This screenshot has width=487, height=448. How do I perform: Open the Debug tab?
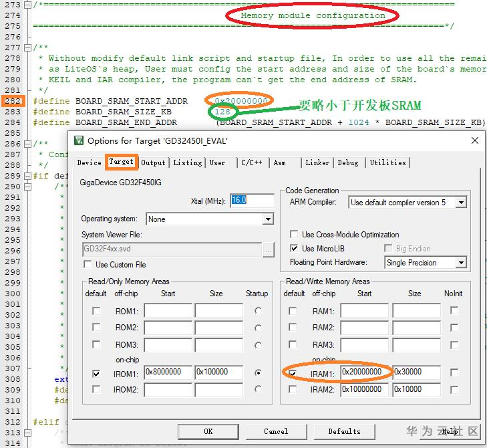pos(348,162)
